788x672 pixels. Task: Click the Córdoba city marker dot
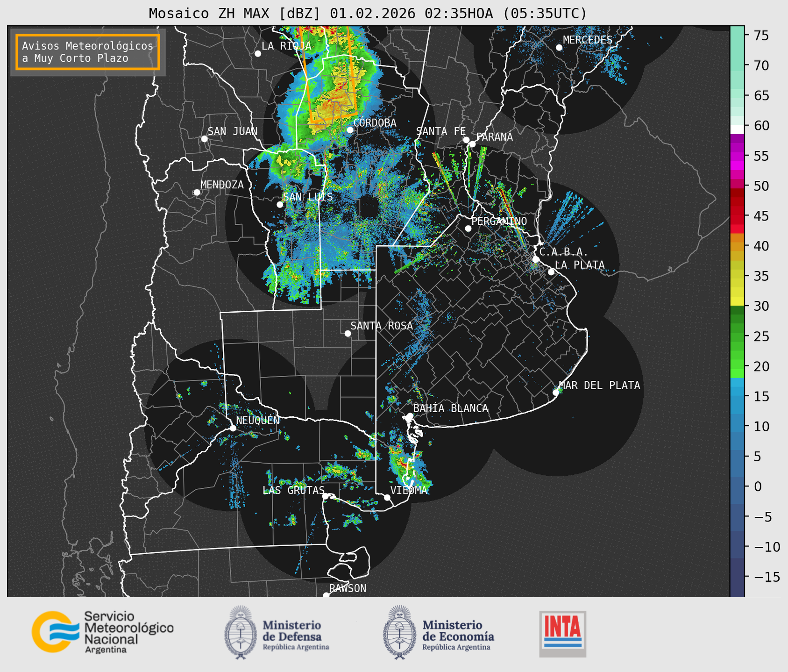point(350,130)
